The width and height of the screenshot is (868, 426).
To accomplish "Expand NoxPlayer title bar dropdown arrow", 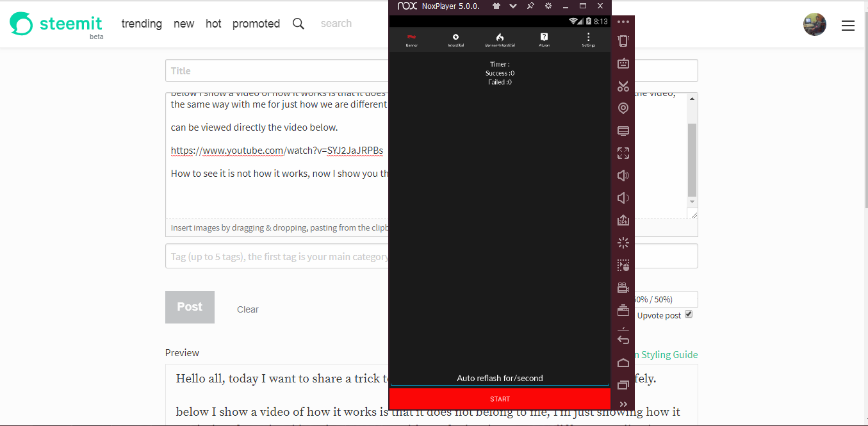I will click(x=512, y=6).
